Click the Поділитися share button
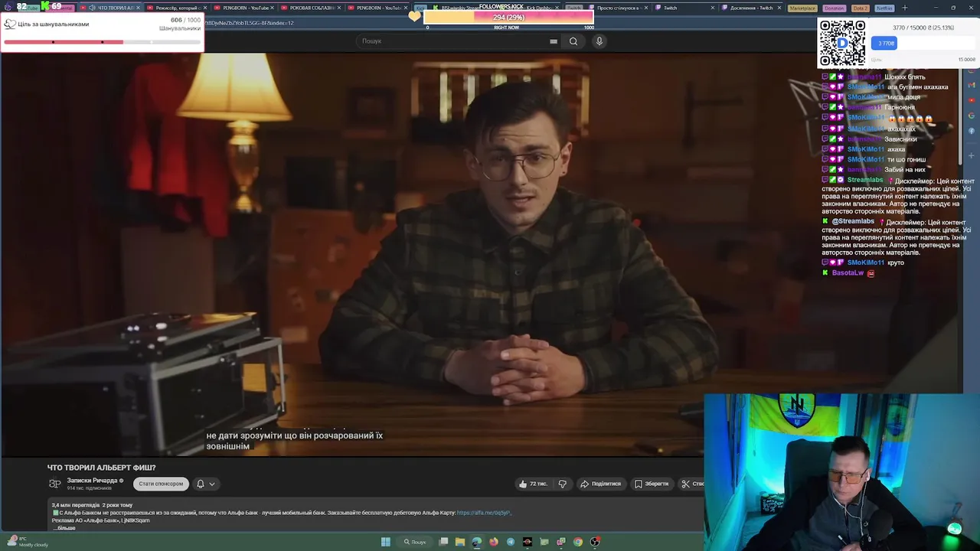The height and width of the screenshot is (551, 980). click(600, 484)
